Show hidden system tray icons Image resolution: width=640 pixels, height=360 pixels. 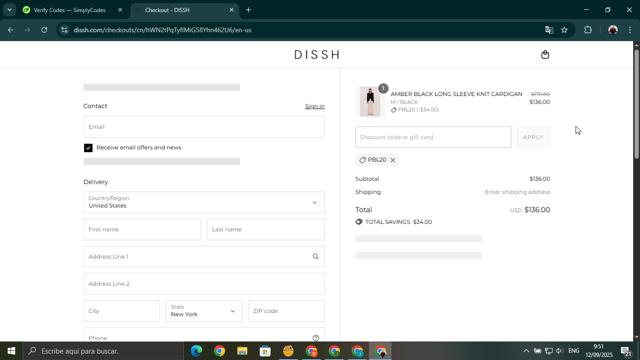tap(526, 351)
